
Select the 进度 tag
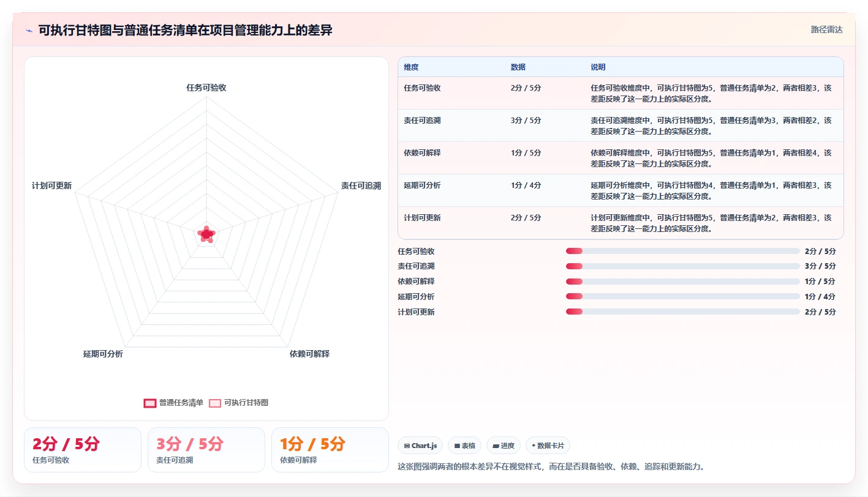click(504, 446)
